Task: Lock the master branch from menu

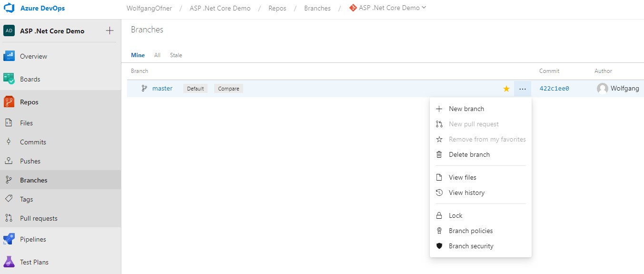Action: 455,215
